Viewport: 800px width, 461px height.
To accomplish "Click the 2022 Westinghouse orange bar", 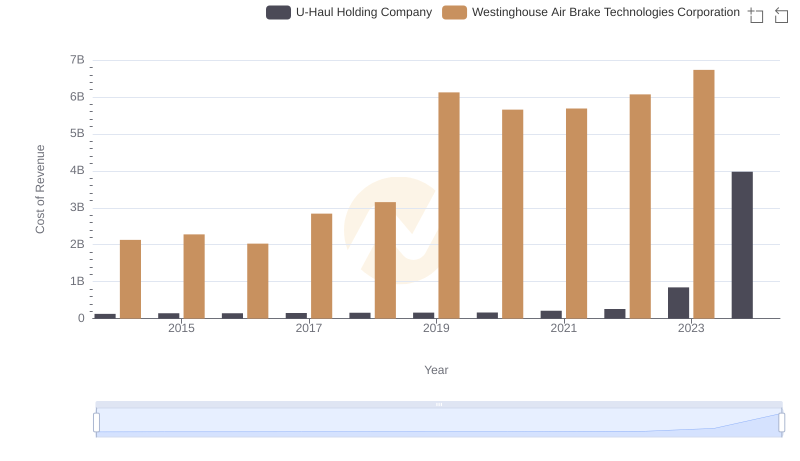I will point(640,207).
